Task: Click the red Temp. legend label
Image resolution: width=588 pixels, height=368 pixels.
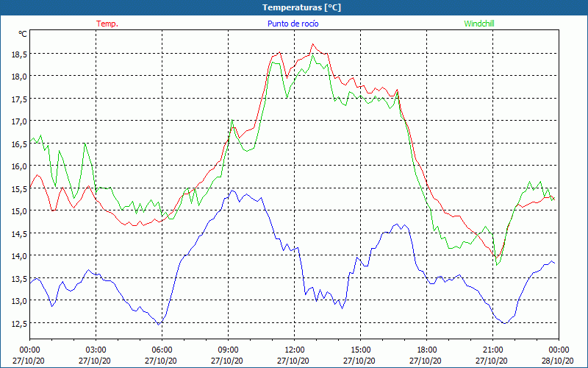Action: coord(107,24)
